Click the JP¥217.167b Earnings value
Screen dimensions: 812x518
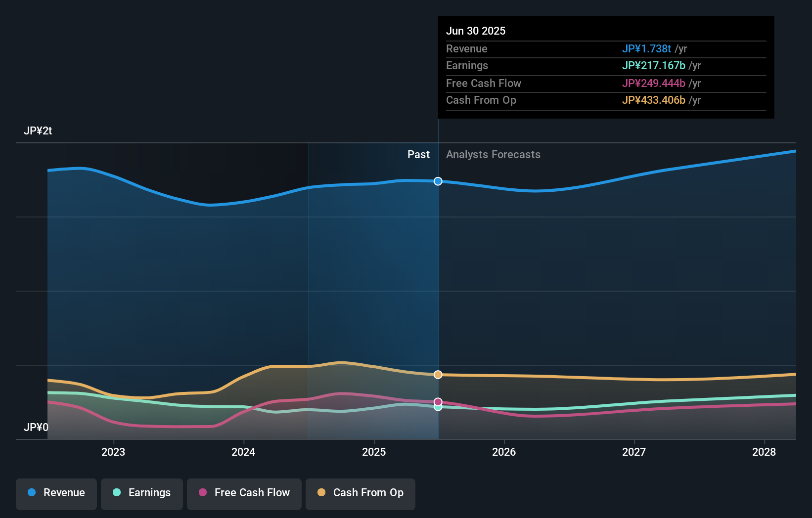coord(653,65)
